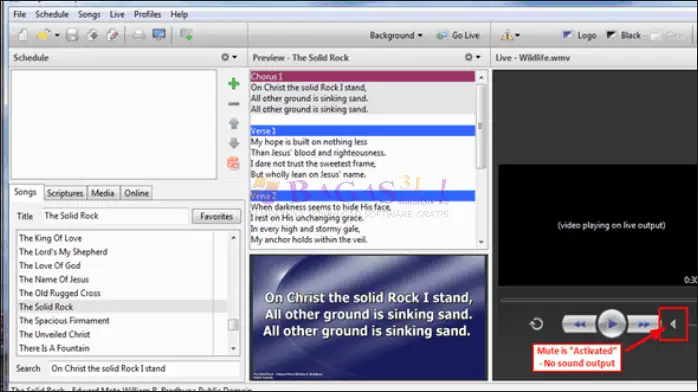
Task: Remove schedule item with minus icon
Action: point(233,104)
